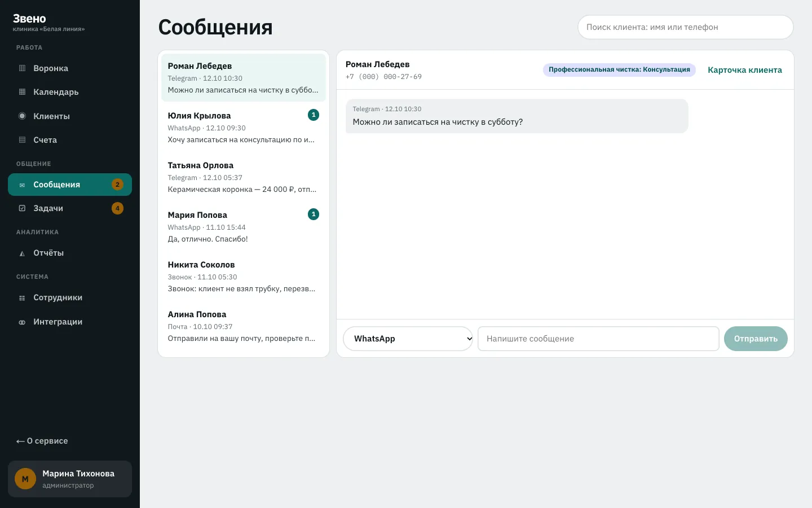
Task: Open the Отчёты analytics page
Action: (70, 253)
